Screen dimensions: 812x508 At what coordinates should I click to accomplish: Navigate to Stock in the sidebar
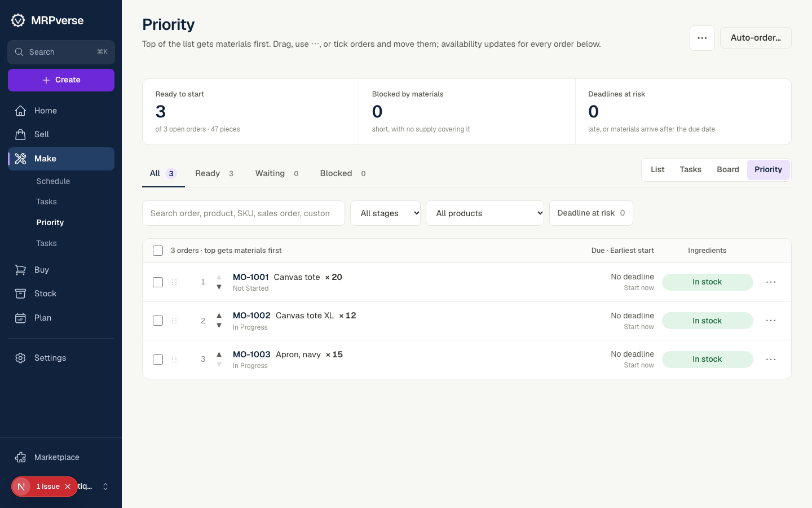(x=61, y=294)
